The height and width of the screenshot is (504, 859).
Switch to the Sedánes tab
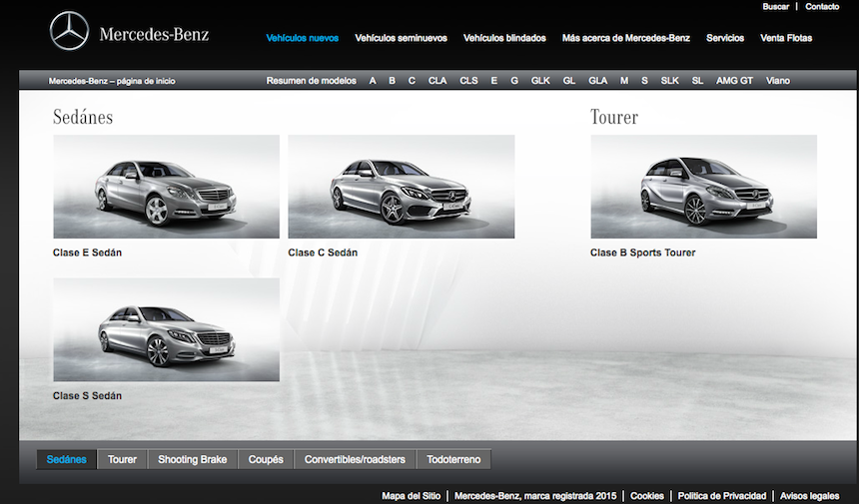[x=66, y=460]
